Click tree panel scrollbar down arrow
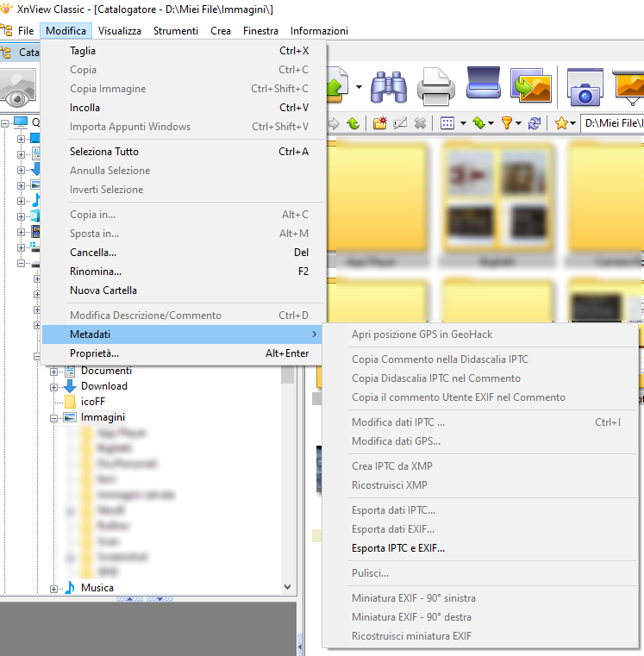This screenshot has height=656, width=644. tap(287, 587)
